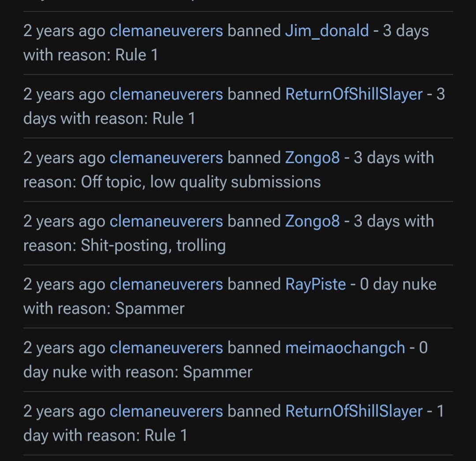Select the "Off topic, low quality submissions" reason text

click(x=201, y=182)
